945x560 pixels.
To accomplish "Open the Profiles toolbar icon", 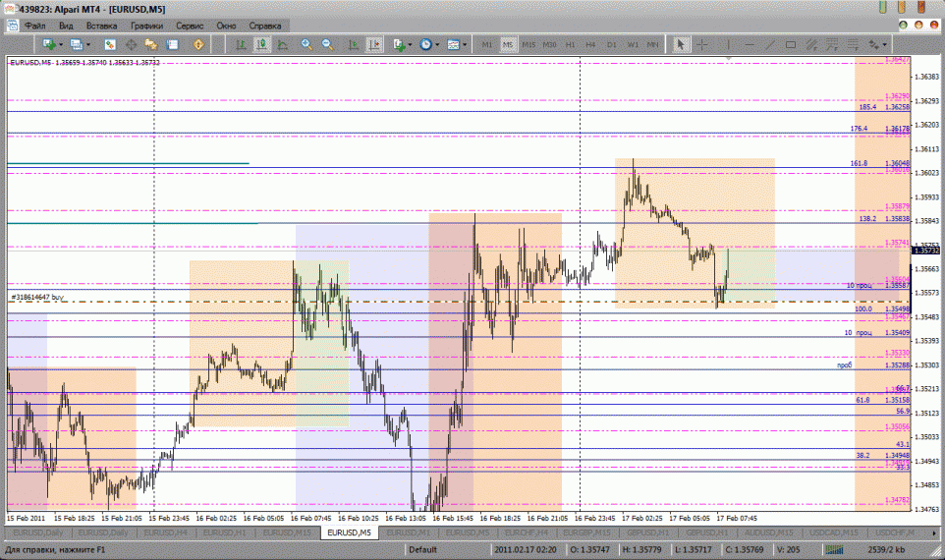I will [x=77, y=44].
